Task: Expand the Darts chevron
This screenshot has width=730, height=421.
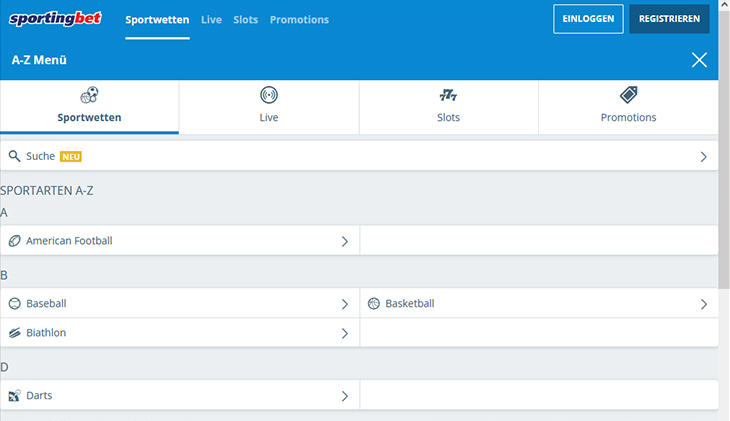Action: pyautogui.click(x=345, y=396)
